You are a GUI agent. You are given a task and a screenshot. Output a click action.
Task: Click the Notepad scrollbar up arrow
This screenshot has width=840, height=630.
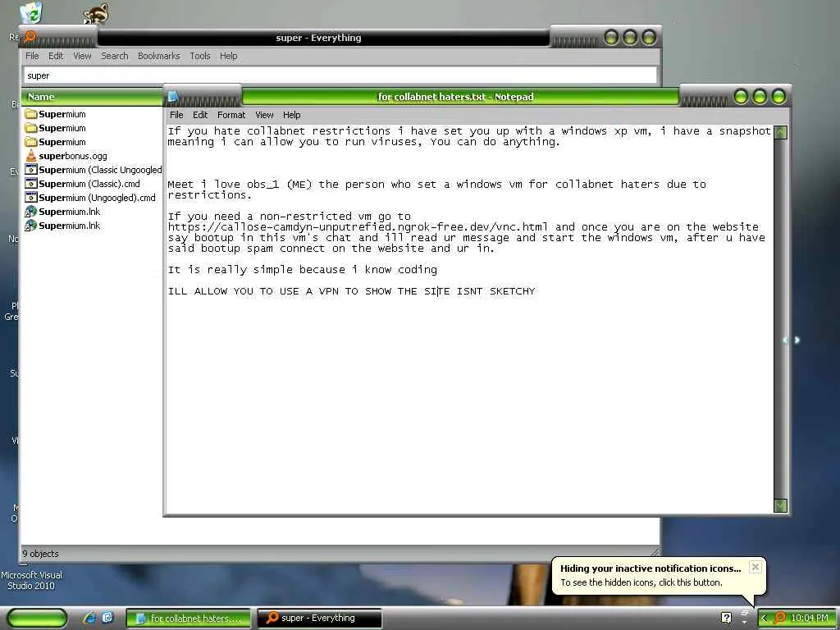click(781, 132)
